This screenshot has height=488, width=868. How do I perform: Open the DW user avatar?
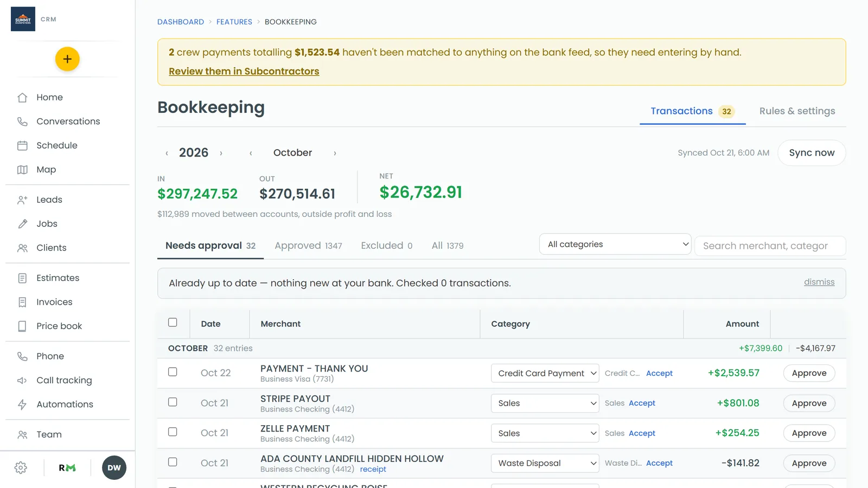[x=114, y=468]
